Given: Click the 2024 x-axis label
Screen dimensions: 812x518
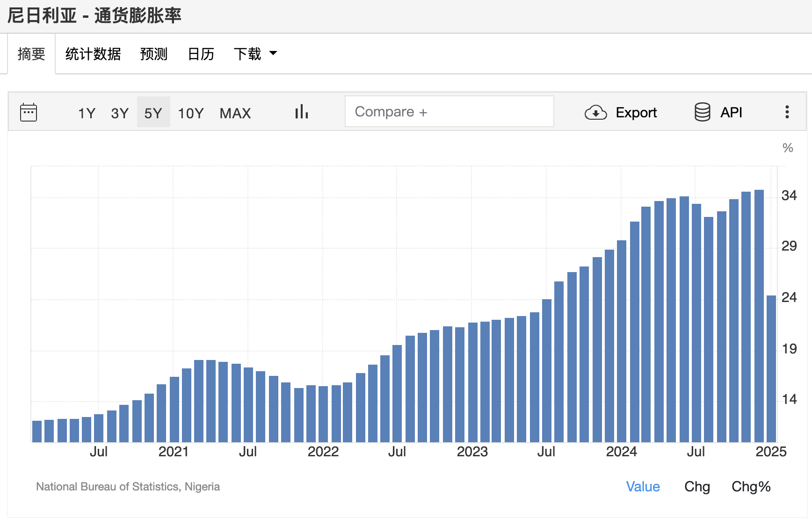Looking at the screenshot, I should (x=621, y=452).
